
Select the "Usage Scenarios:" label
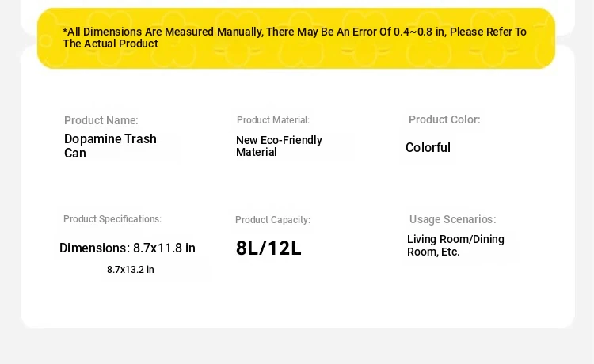click(453, 219)
